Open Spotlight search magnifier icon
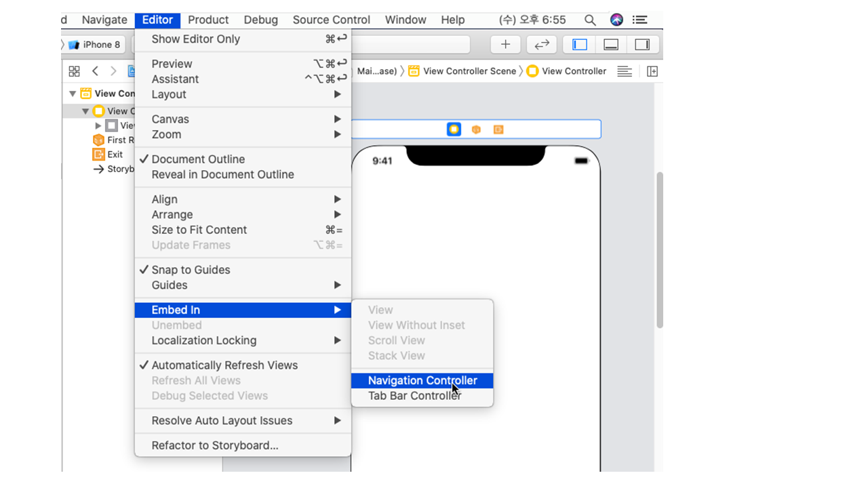The height and width of the screenshot is (488, 868). point(590,20)
